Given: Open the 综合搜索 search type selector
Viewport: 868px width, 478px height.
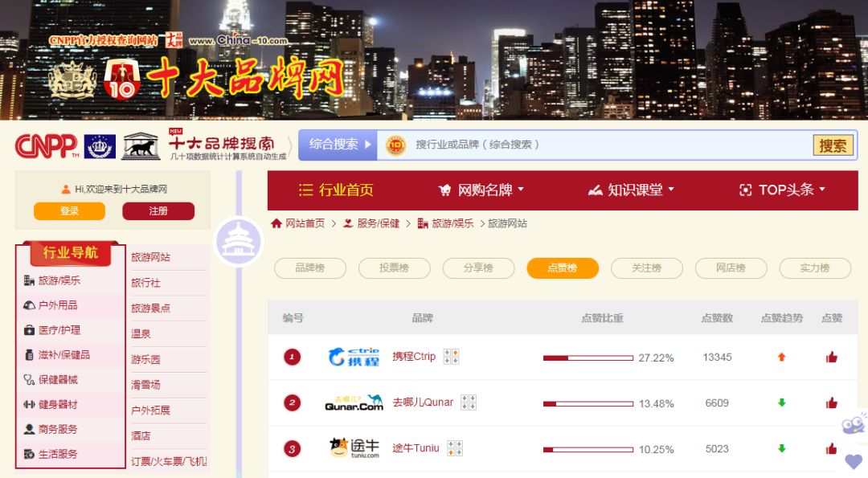Looking at the screenshot, I should point(338,145).
